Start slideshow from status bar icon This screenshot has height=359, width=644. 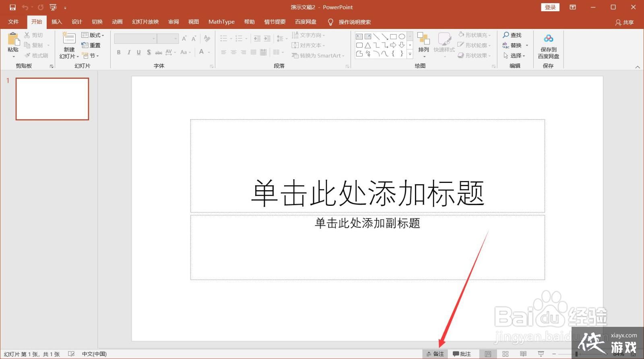click(x=541, y=354)
